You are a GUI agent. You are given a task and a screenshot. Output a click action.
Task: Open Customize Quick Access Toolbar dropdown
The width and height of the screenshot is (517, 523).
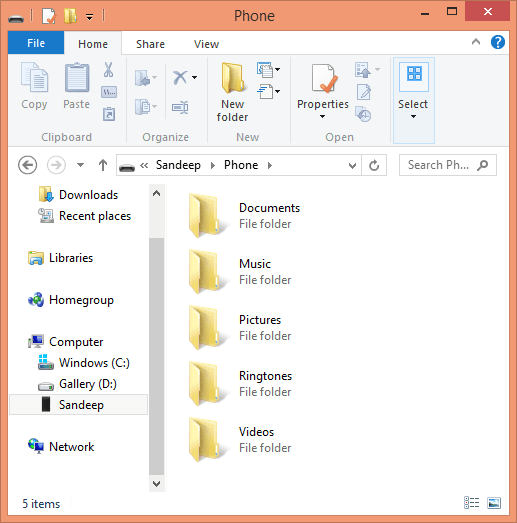point(89,17)
